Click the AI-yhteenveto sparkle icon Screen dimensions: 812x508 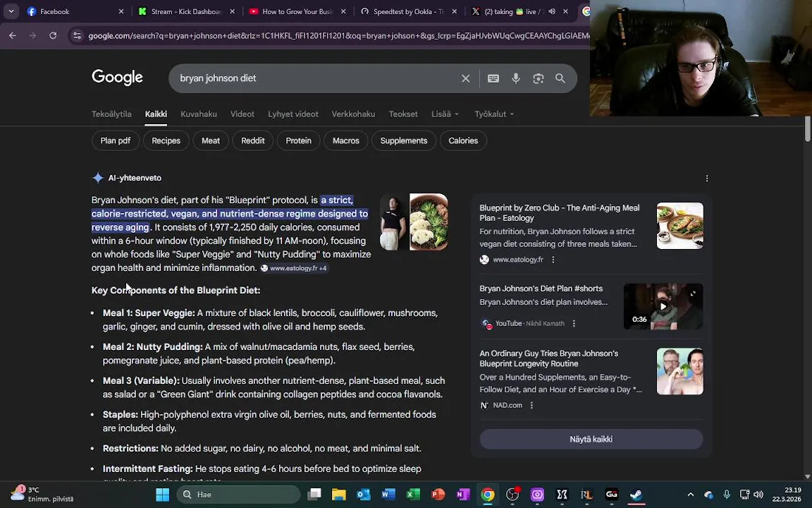tap(98, 178)
